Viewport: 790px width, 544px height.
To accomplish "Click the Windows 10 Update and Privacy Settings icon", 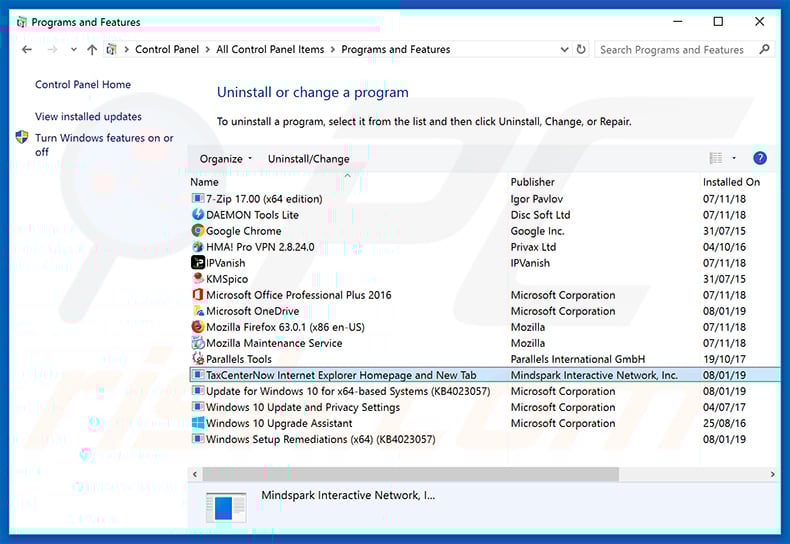I will point(198,407).
